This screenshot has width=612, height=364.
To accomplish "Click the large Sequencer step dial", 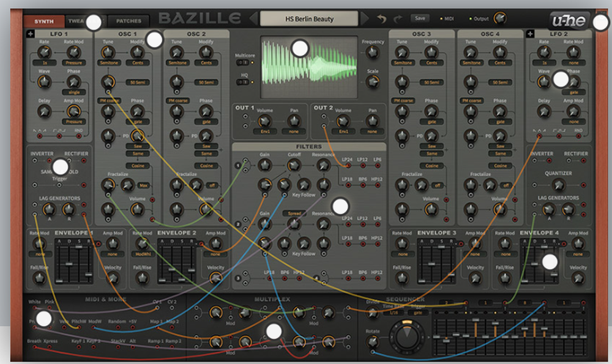I will point(407,336).
